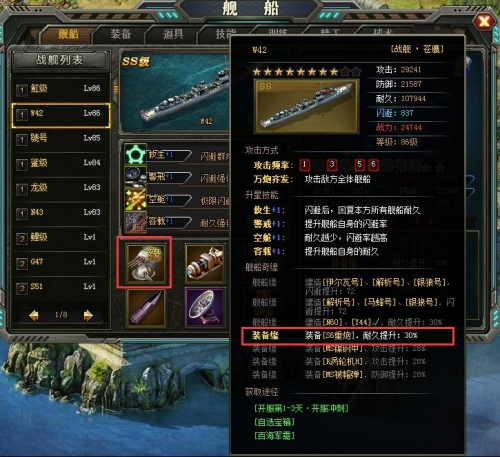Switch to the 装备 tab
Viewport: 500px width, 457px height.
121,34
